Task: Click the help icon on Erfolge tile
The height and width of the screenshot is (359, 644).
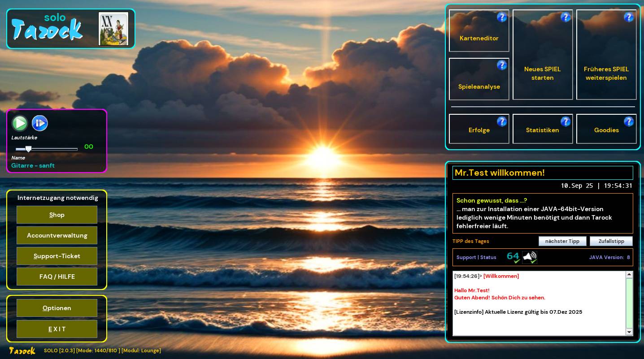Action: click(501, 121)
